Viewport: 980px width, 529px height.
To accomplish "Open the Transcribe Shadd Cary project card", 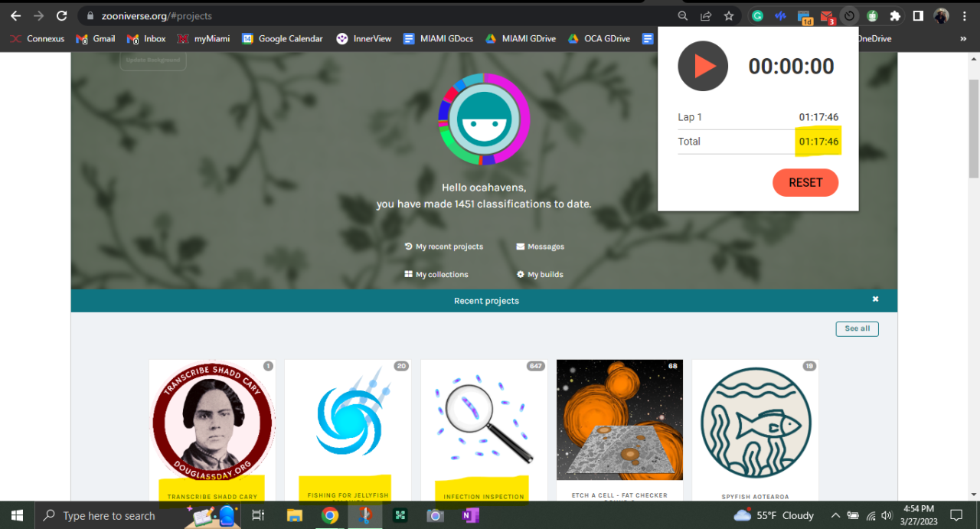I will (212, 430).
